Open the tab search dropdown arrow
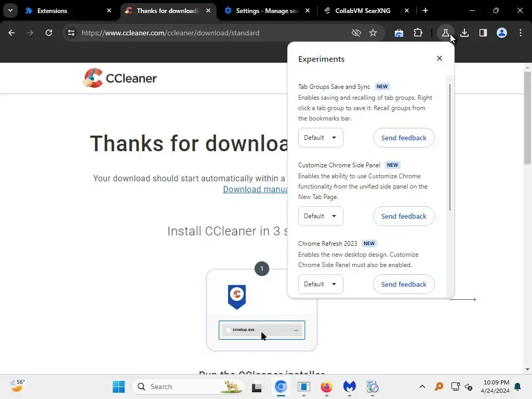The height and width of the screenshot is (399, 532). click(x=10, y=10)
